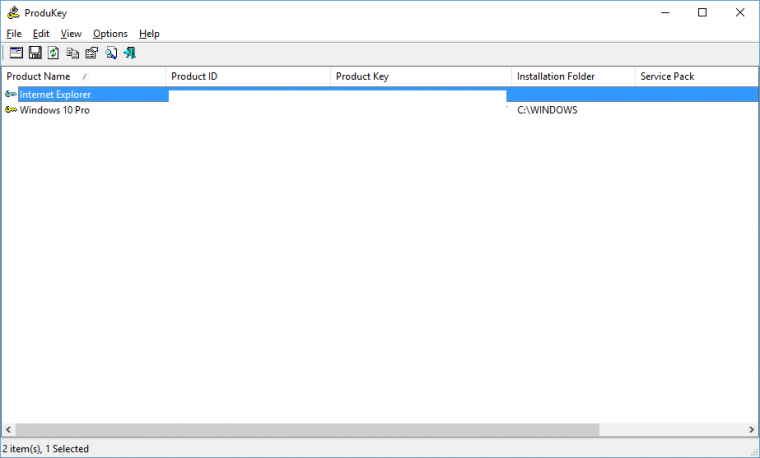Sort by the Product ID column header
Image resolution: width=760 pixels, height=458 pixels.
click(x=248, y=77)
